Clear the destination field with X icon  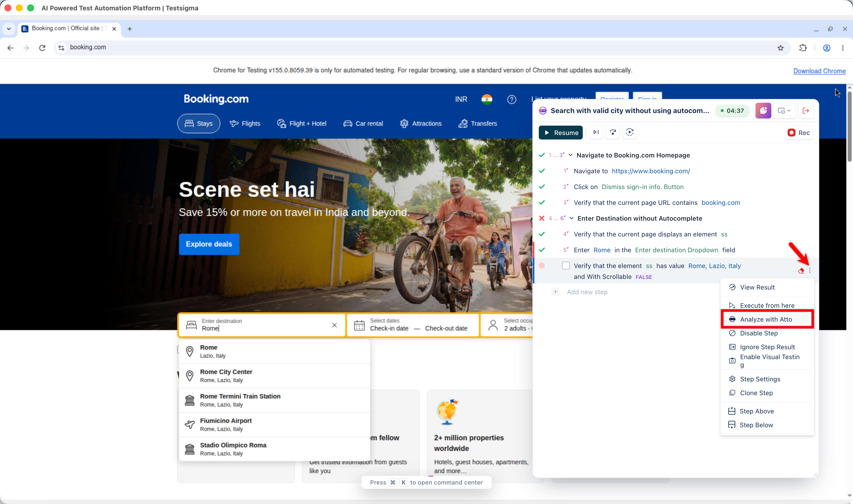(x=334, y=325)
